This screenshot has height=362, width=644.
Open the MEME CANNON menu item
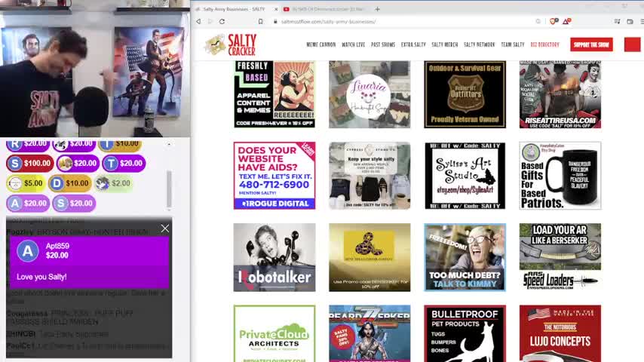pos(320,44)
